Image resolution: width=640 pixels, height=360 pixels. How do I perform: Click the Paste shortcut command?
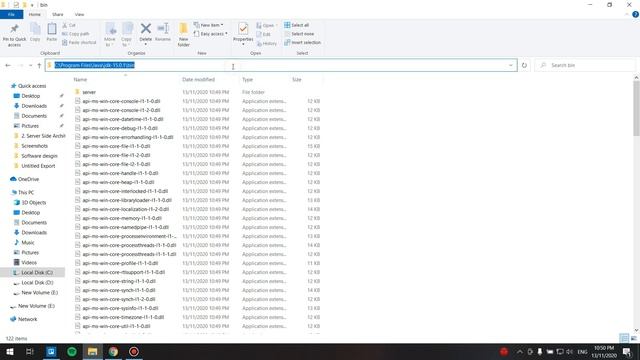tap(79, 42)
